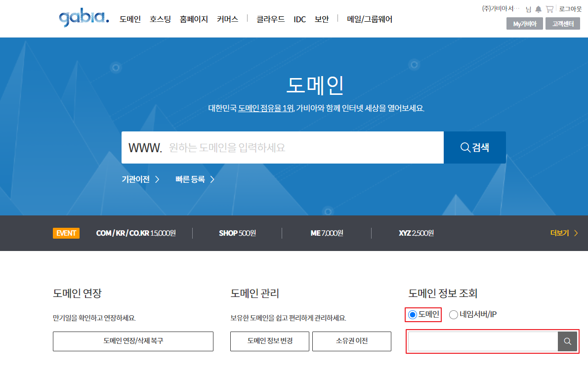Open the 빠른 등록 section
This screenshot has width=588, height=376.
pyautogui.click(x=191, y=179)
